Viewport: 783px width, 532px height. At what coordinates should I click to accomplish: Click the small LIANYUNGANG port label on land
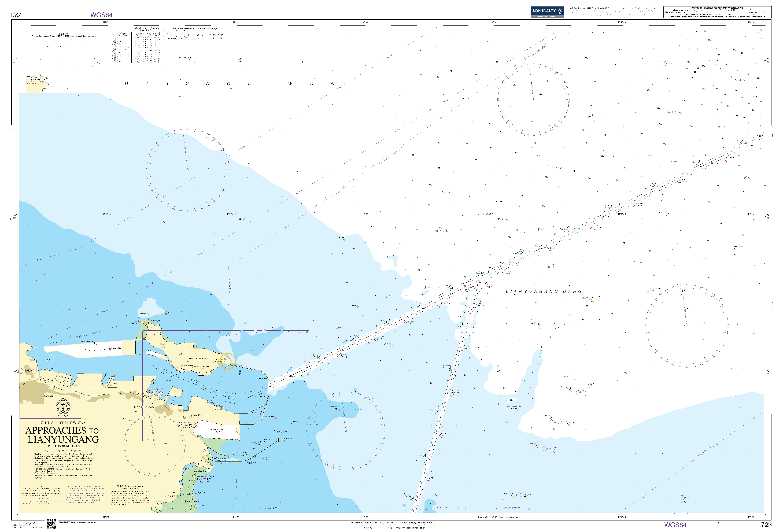click(144, 407)
